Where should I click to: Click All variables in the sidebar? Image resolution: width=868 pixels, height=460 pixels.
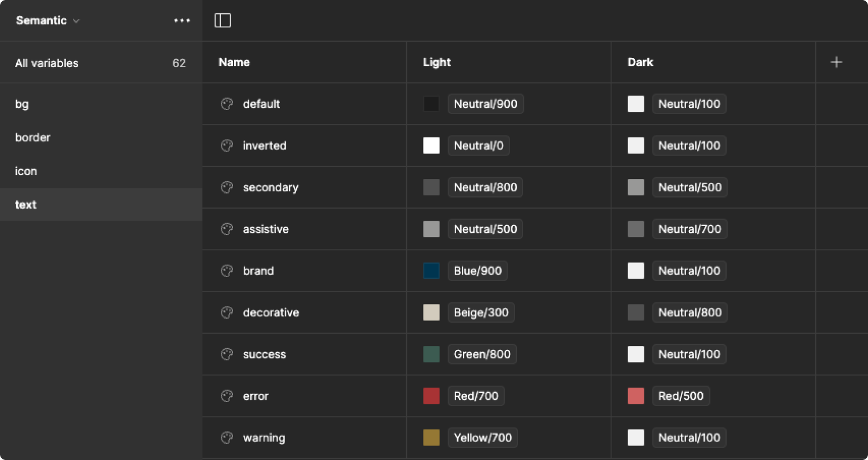[x=46, y=63]
